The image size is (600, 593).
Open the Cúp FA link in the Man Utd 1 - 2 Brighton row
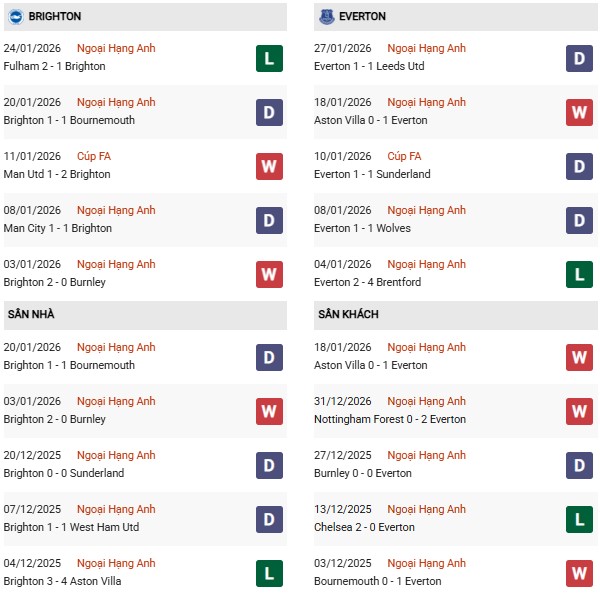click(x=92, y=156)
